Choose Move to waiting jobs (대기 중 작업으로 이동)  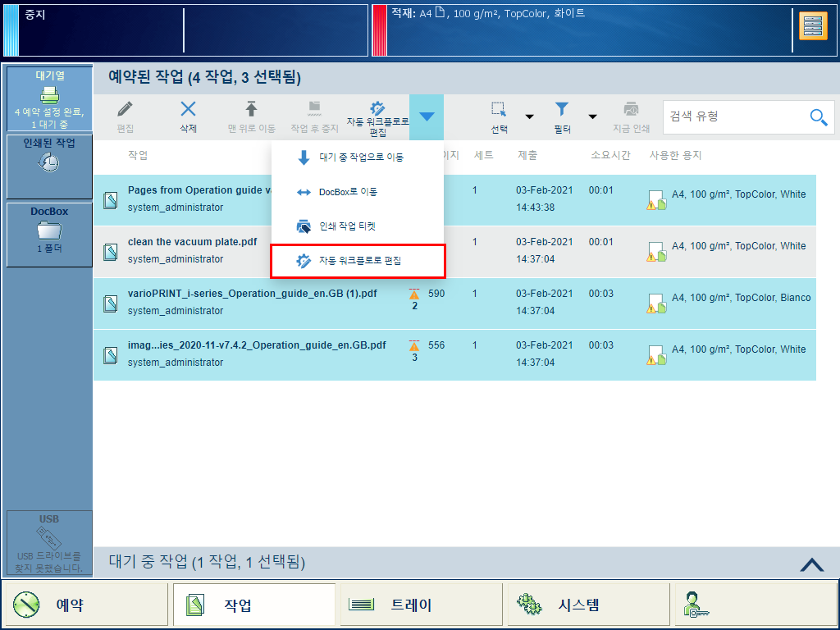[x=358, y=157]
